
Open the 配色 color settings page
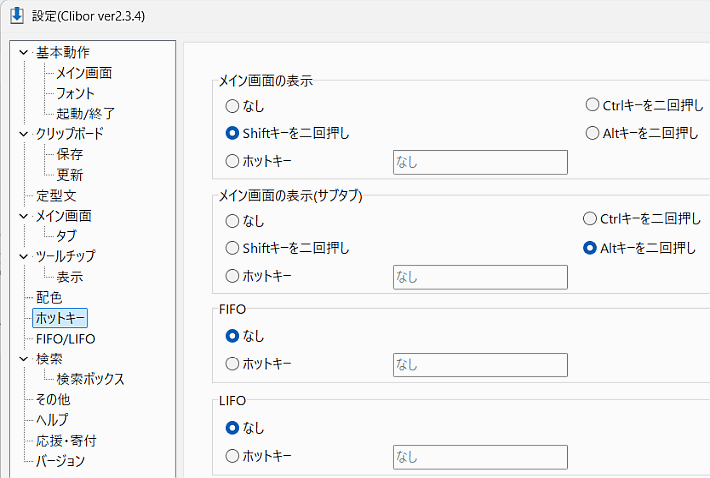click(x=49, y=298)
